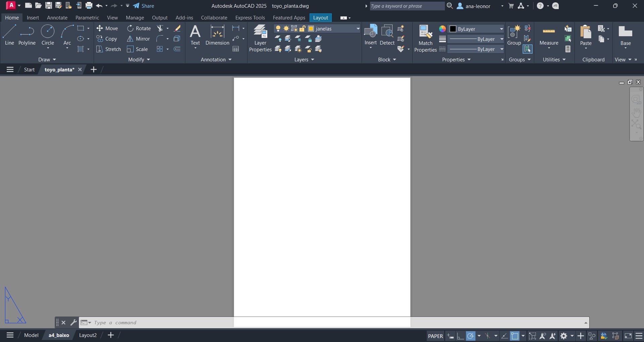Viewport: 644px width, 342px height.
Task: Click the Mirror tool icon
Action: point(130,39)
